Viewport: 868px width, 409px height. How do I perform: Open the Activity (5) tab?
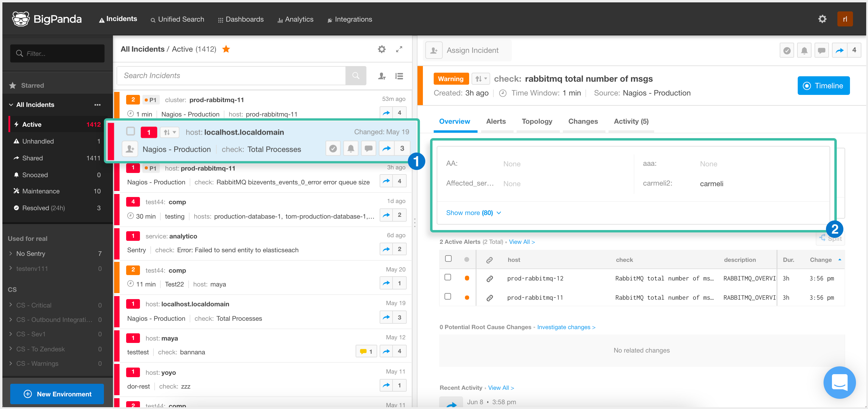click(x=631, y=122)
